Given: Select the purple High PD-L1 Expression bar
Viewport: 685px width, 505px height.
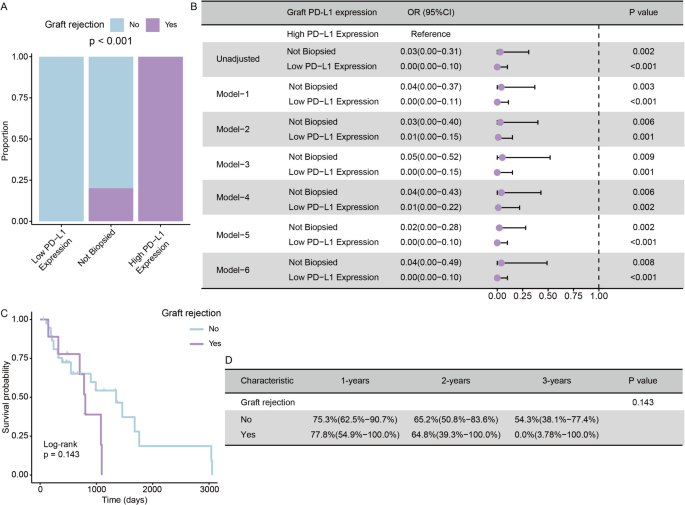Looking at the screenshot, I should [x=161, y=139].
